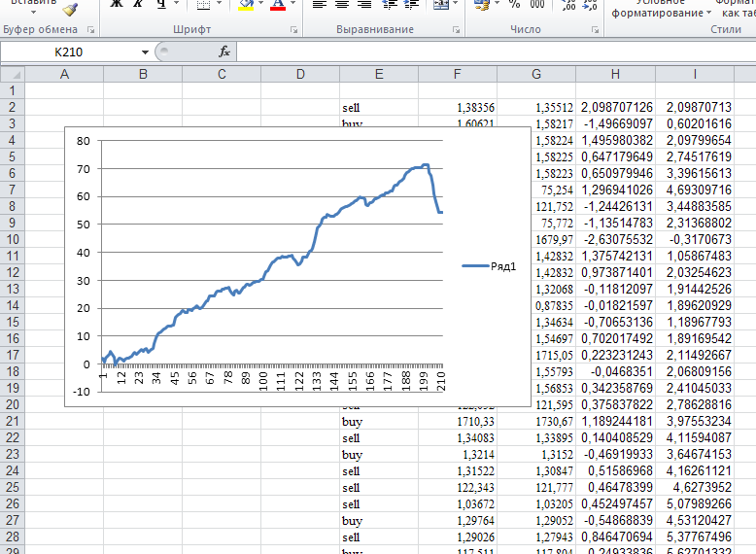Toggle bold Ж formatting

[x=117, y=4]
